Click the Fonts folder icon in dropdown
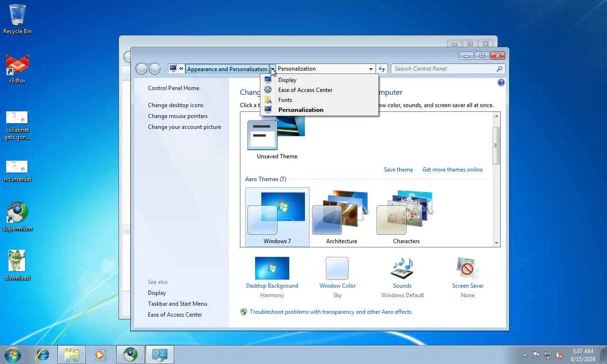The image size is (607, 364). 268,100
